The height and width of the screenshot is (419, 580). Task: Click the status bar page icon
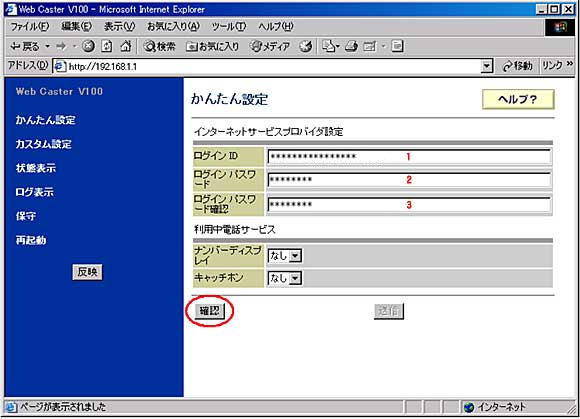[11, 407]
